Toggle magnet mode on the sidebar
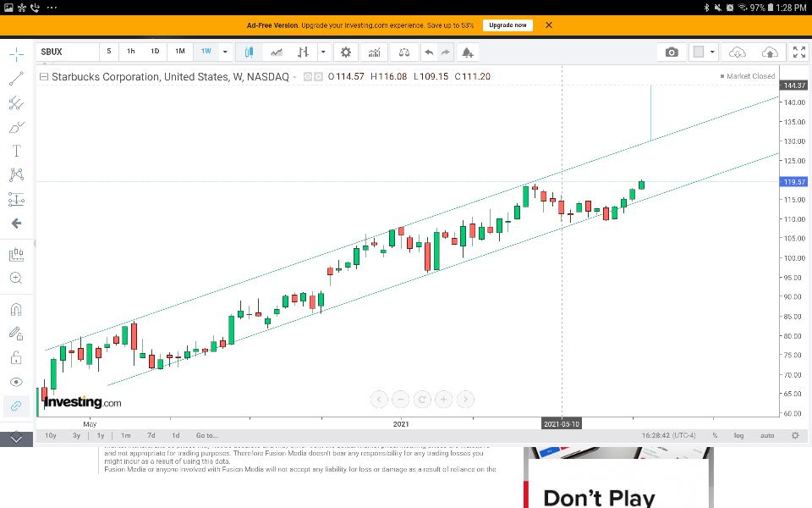The image size is (812, 508). pyautogui.click(x=16, y=310)
